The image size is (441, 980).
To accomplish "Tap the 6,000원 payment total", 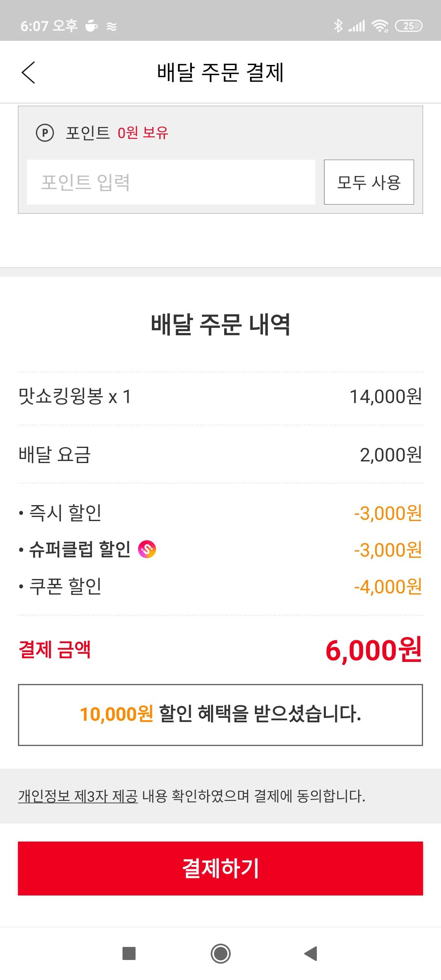I will pos(373,650).
